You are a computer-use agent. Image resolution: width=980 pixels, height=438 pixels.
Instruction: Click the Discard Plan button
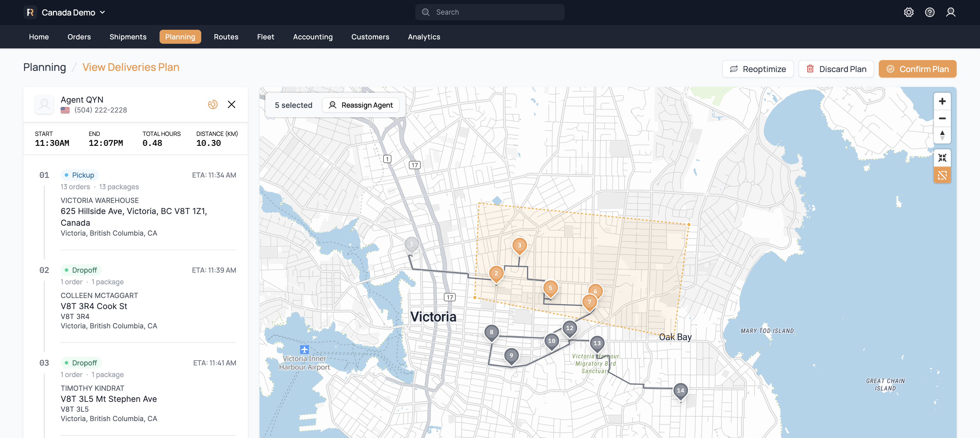836,69
